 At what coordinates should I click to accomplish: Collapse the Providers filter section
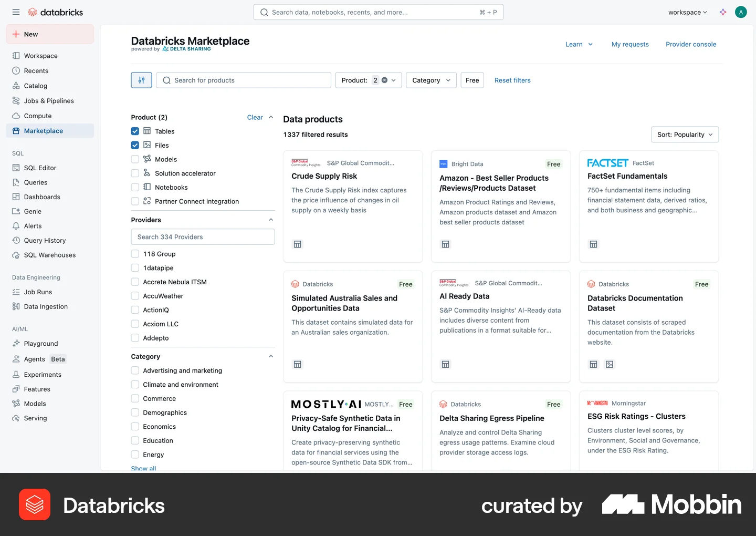point(271,220)
